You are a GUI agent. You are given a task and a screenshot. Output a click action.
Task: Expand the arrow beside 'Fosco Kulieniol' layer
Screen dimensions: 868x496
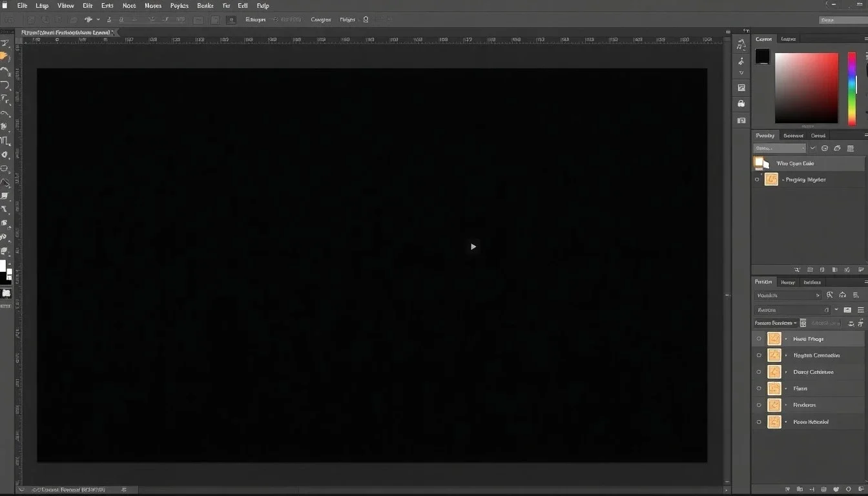click(786, 422)
